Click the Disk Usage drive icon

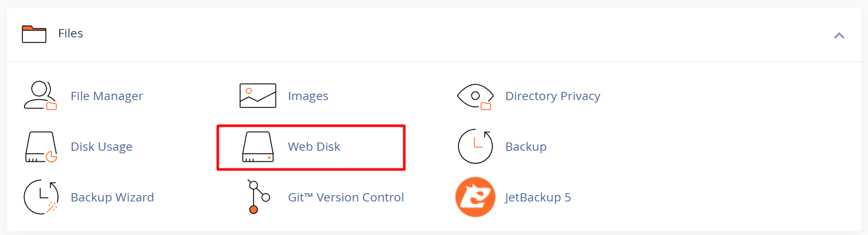[40, 147]
